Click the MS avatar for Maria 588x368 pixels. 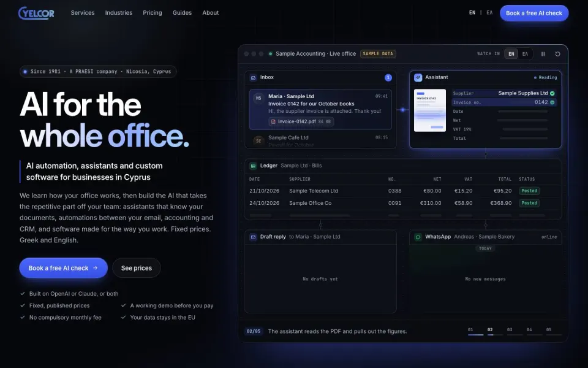(x=258, y=98)
